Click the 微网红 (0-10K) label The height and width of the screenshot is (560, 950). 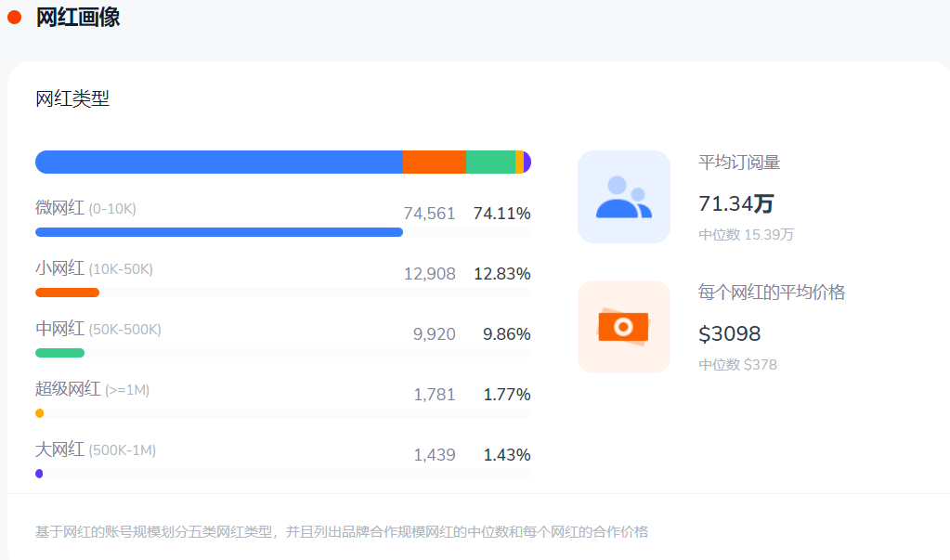[x=85, y=208]
